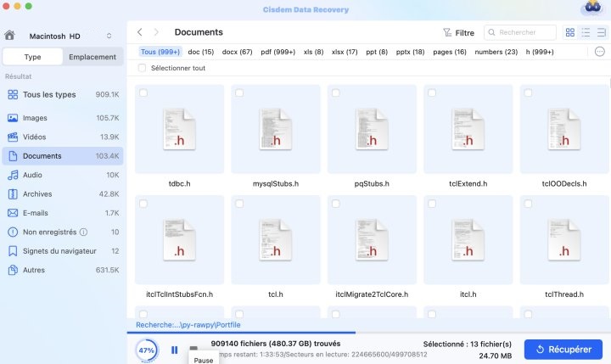Check the itclTclIntStubsFcn.h file checkbox
The height and width of the screenshot is (364, 611).
point(143,204)
